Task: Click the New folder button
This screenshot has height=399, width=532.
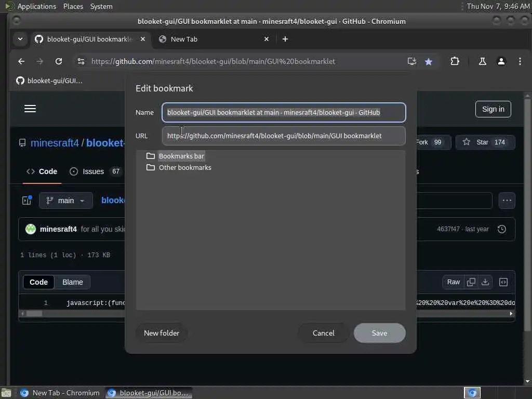Action: [162, 333]
